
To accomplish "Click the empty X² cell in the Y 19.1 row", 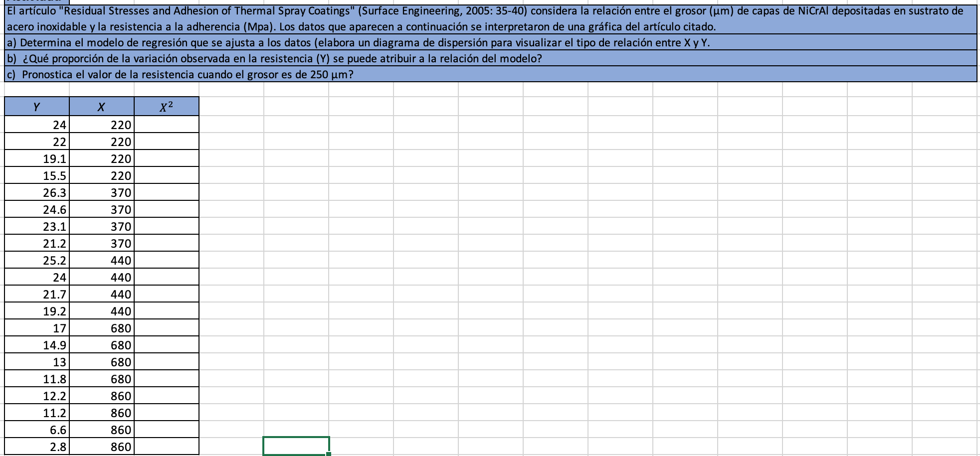I will point(167,158).
